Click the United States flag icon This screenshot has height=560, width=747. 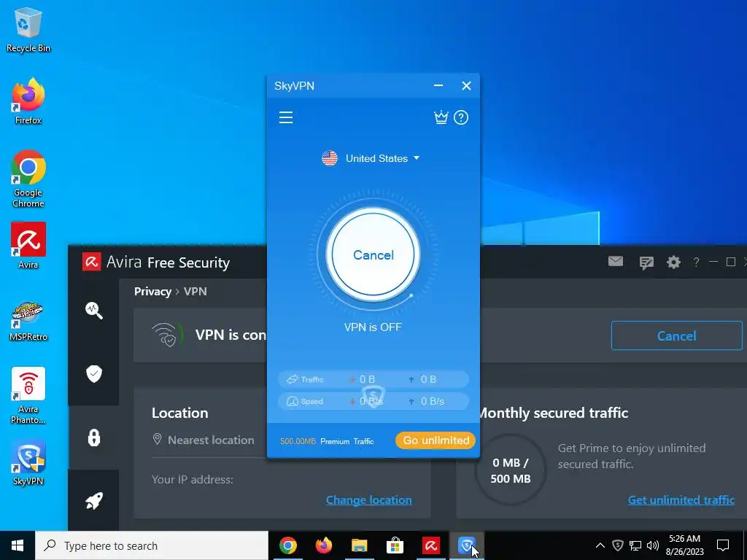tap(330, 158)
